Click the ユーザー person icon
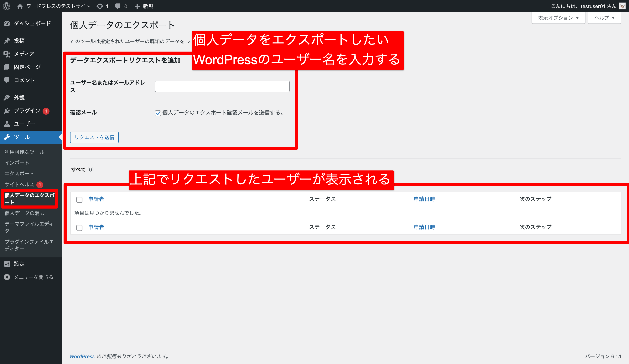 (x=7, y=124)
